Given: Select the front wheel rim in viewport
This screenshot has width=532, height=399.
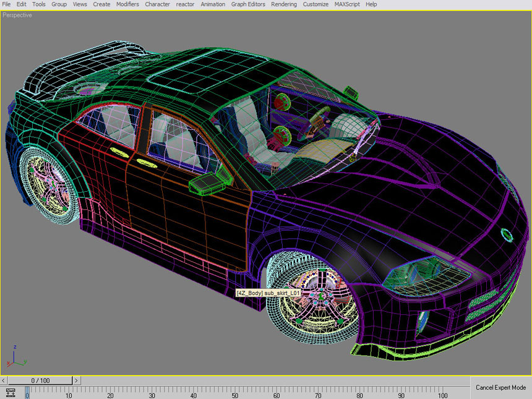Looking at the screenshot, I should (319, 300).
